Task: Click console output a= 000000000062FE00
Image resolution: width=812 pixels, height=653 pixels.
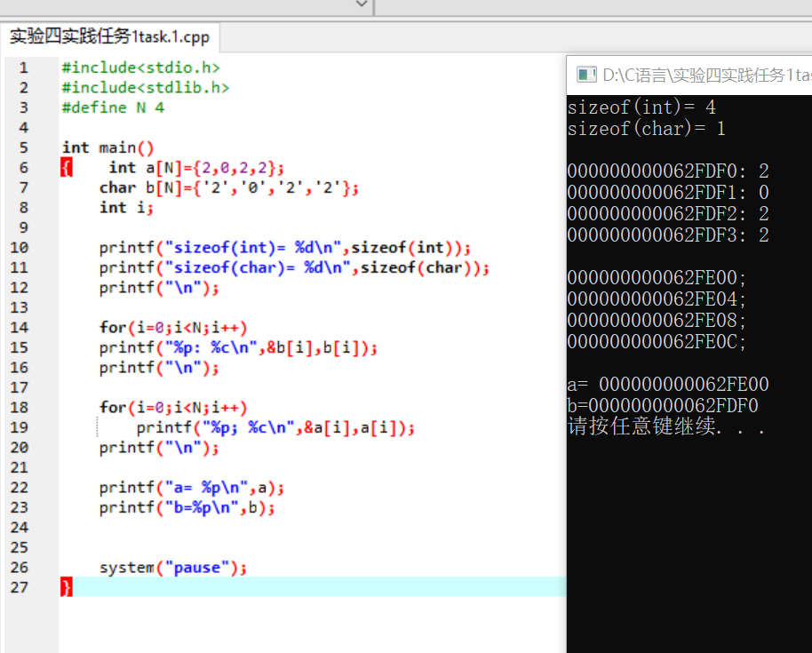Action: coord(668,384)
